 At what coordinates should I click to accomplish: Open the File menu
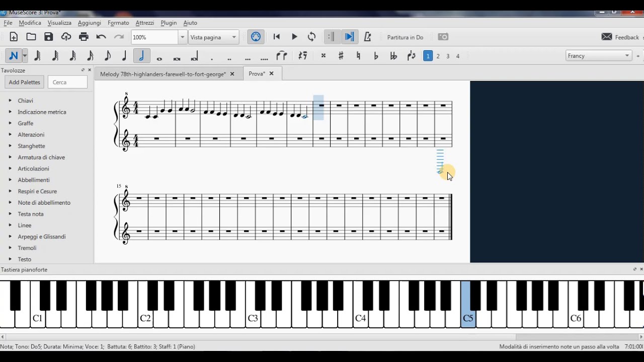click(x=8, y=23)
